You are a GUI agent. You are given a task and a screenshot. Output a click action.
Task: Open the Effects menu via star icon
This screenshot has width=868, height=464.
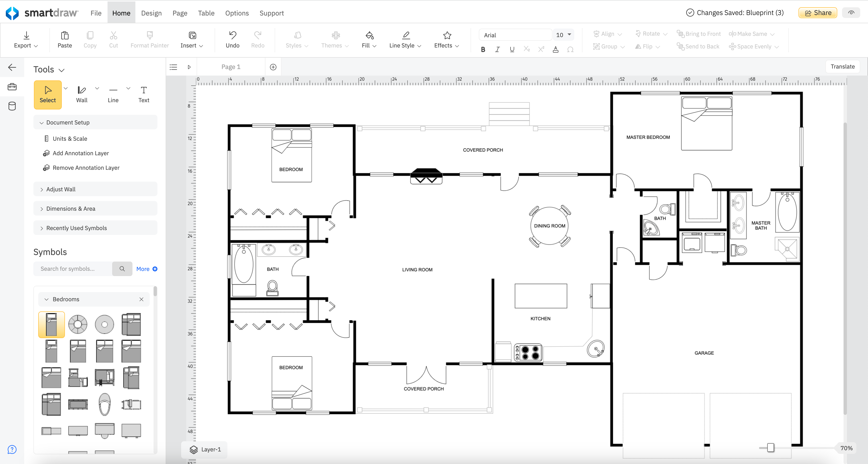coord(446,35)
